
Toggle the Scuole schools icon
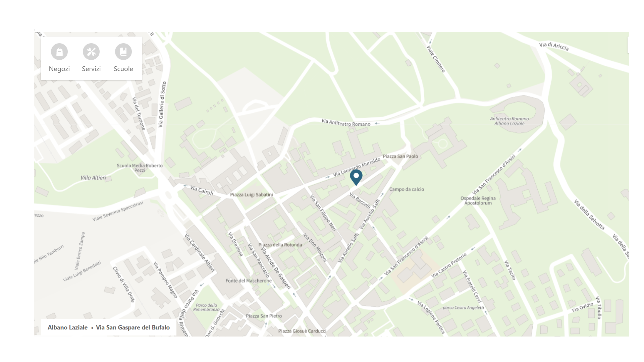point(123,52)
